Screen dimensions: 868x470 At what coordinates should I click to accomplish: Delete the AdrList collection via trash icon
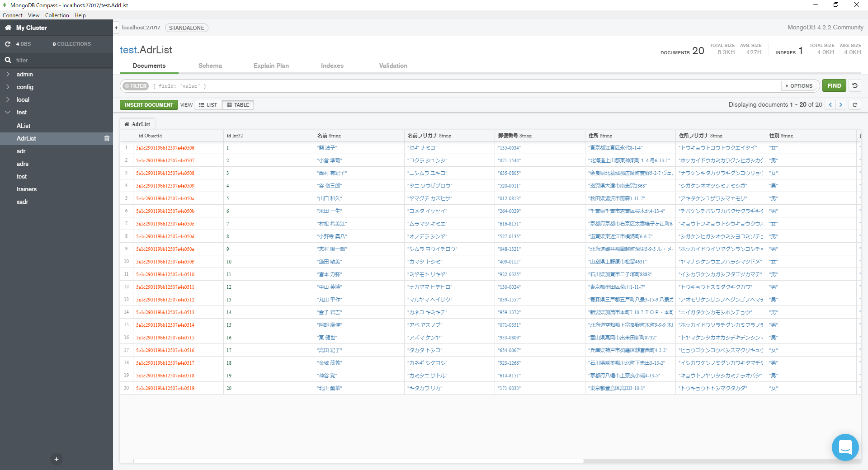pos(107,138)
